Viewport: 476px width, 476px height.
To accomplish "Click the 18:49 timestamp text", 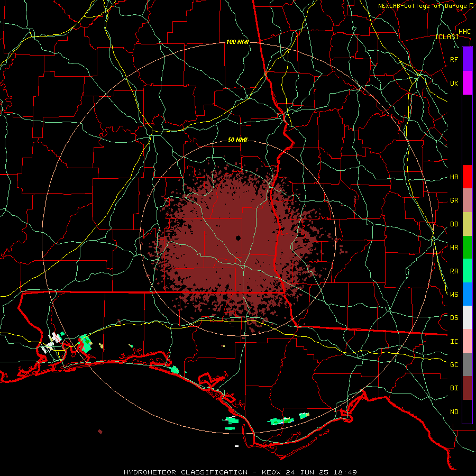I will coord(344,472).
